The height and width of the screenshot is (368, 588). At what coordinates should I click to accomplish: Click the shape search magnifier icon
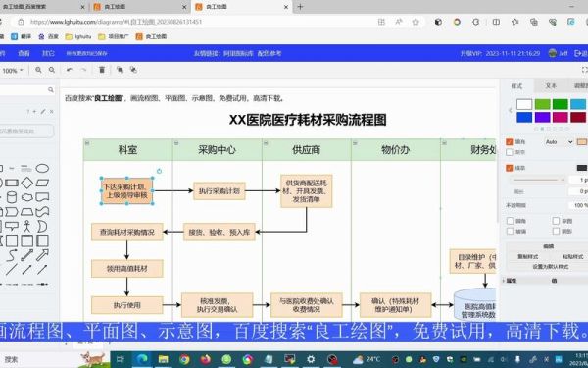click(x=51, y=89)
